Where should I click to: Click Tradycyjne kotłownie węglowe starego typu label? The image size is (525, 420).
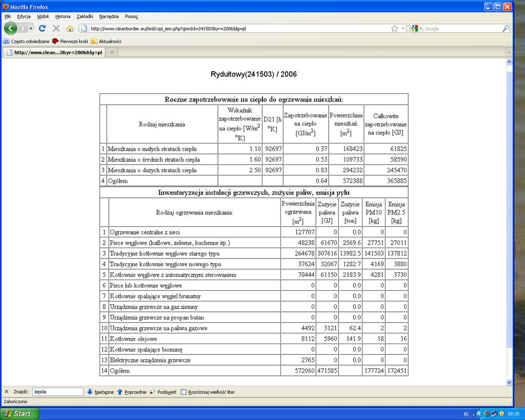[165, 253]
